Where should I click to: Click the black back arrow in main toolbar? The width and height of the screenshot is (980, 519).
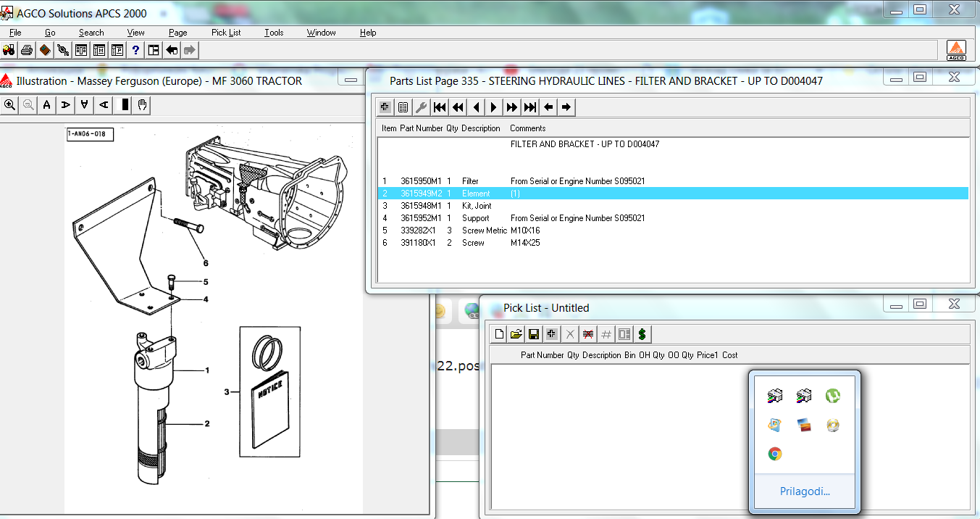[172, 50]
